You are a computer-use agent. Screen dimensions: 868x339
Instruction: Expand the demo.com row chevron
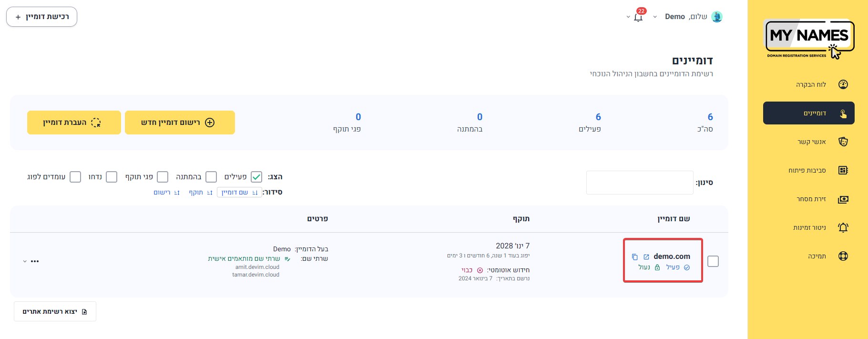pyautogui.click(x=25, y=261)
